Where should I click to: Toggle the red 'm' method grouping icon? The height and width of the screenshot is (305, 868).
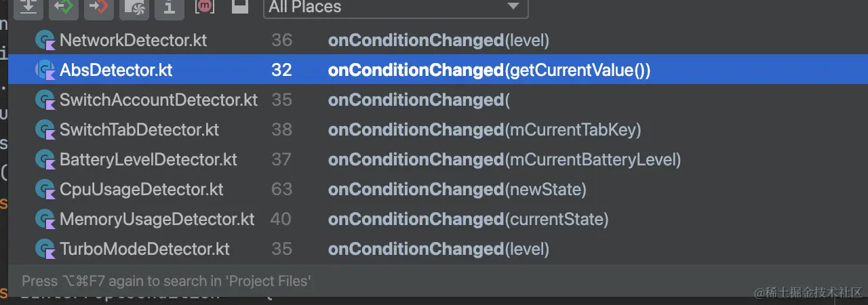pos(205,6)
